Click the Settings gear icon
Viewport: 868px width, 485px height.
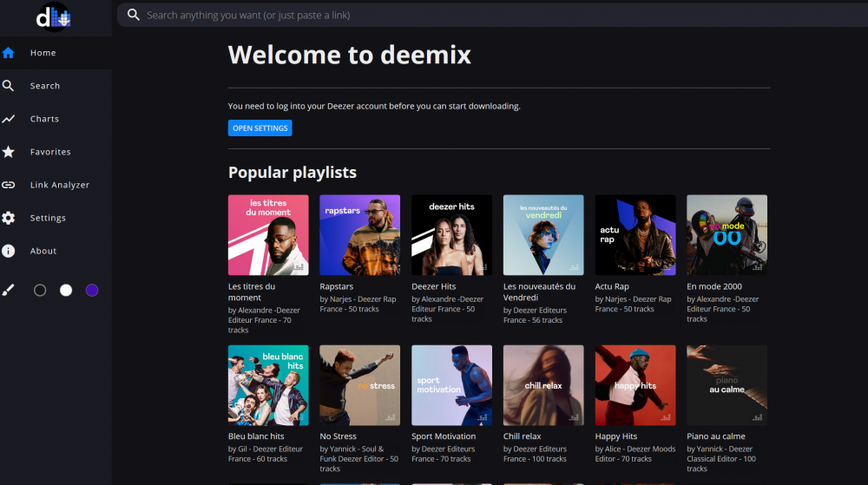9,218
